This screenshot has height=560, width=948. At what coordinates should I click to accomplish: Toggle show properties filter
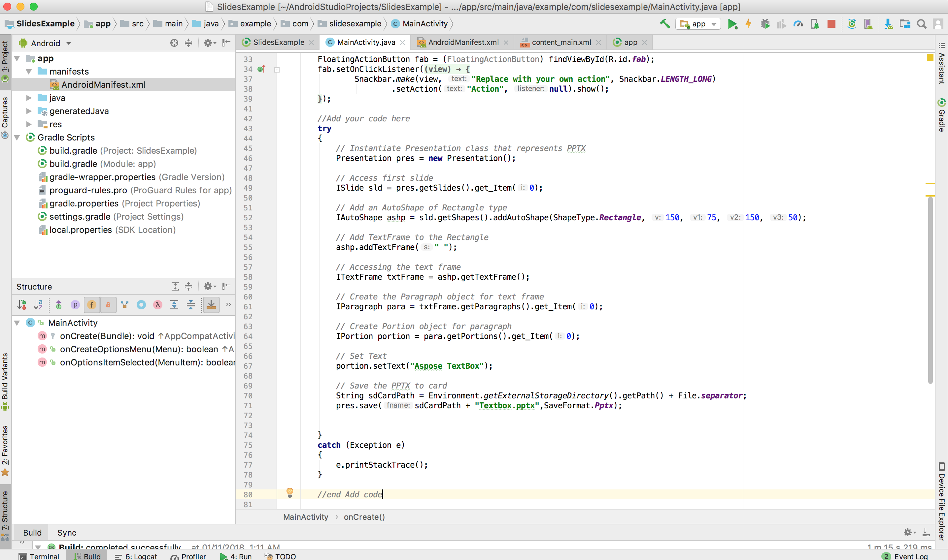pos(75,305)
